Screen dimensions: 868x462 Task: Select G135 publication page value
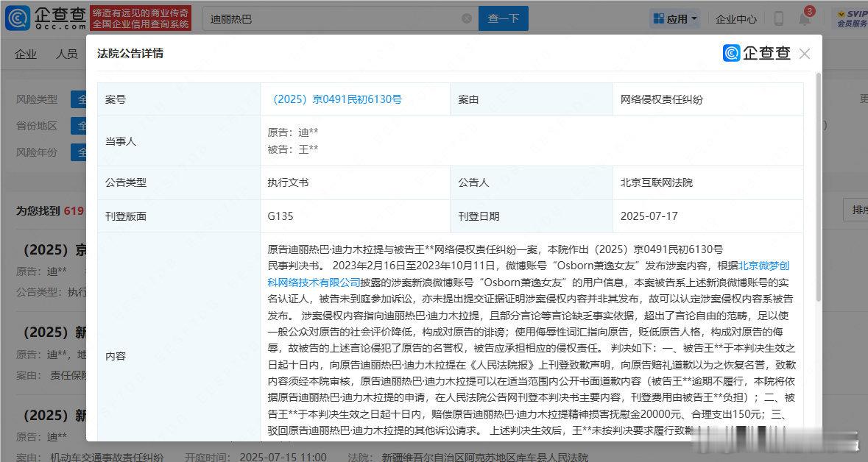280,216
